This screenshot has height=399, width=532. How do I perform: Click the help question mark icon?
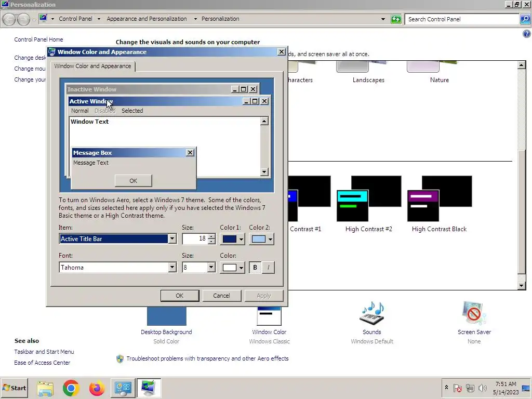click(526, 34)
